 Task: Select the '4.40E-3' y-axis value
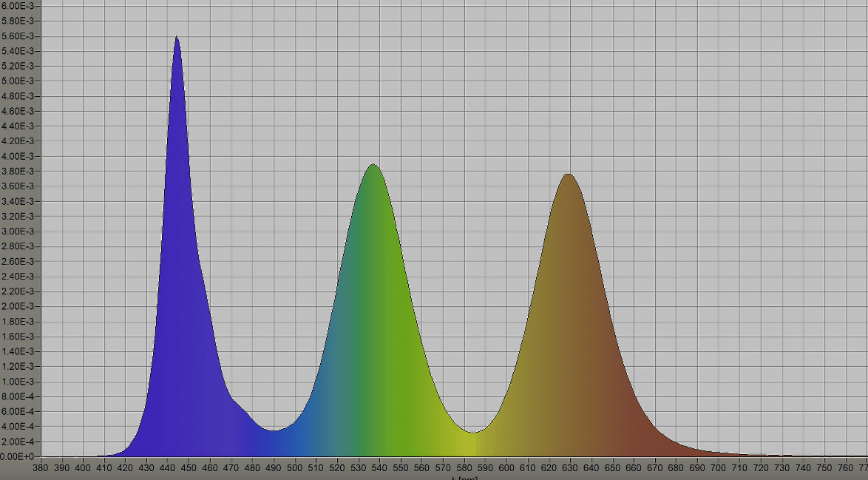pos(17,126)
